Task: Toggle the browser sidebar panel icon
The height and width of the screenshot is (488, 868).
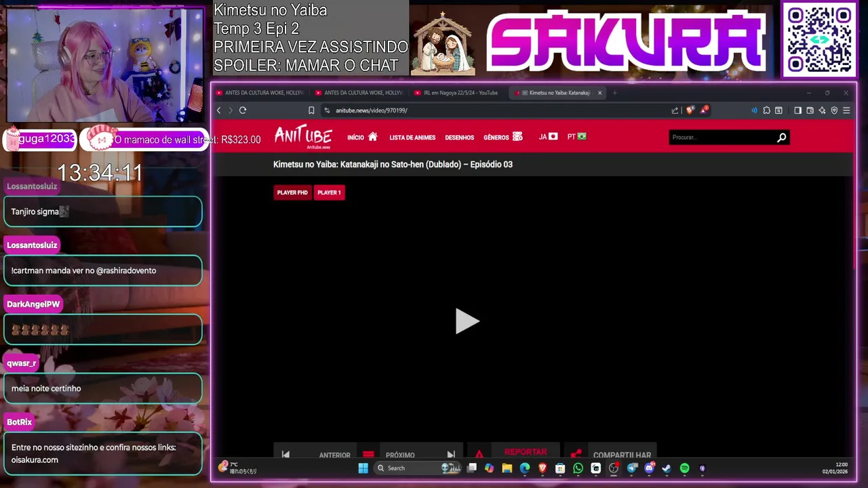Action: click(797, 110)
